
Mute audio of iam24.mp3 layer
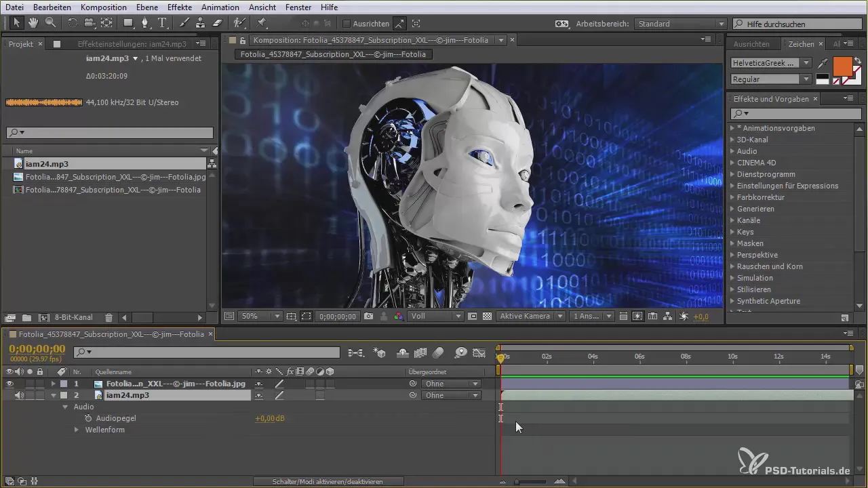(19, 395)
